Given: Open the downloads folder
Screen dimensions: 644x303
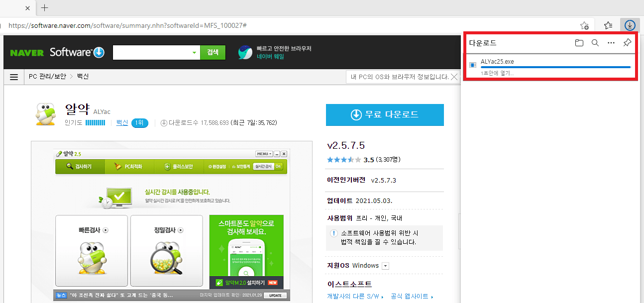Looking at the screenshot, I should coord(579,43).
